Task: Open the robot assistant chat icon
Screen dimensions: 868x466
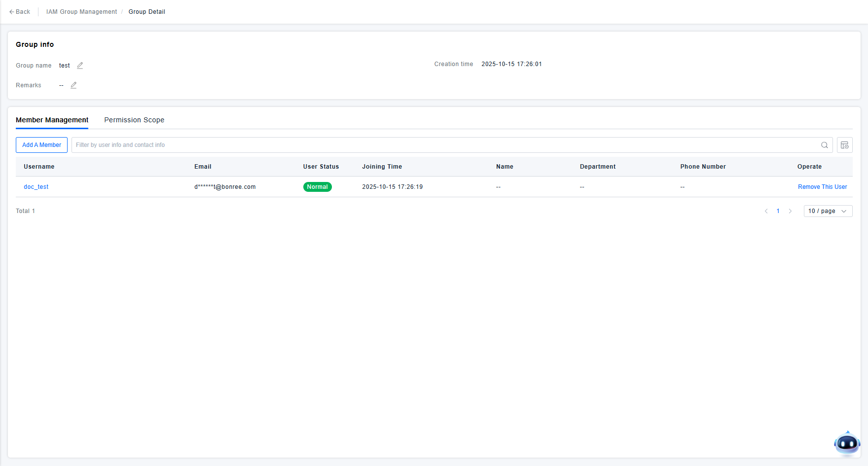Action: tap(847, 444)
